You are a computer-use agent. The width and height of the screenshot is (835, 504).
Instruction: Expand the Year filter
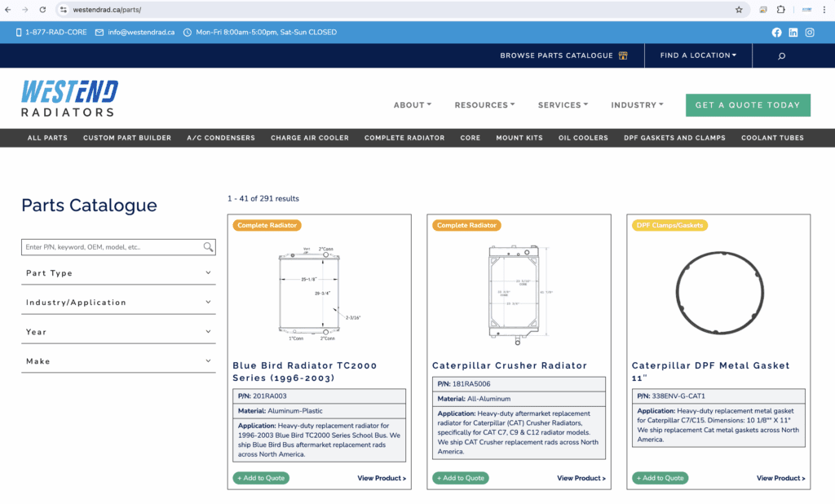118,332
